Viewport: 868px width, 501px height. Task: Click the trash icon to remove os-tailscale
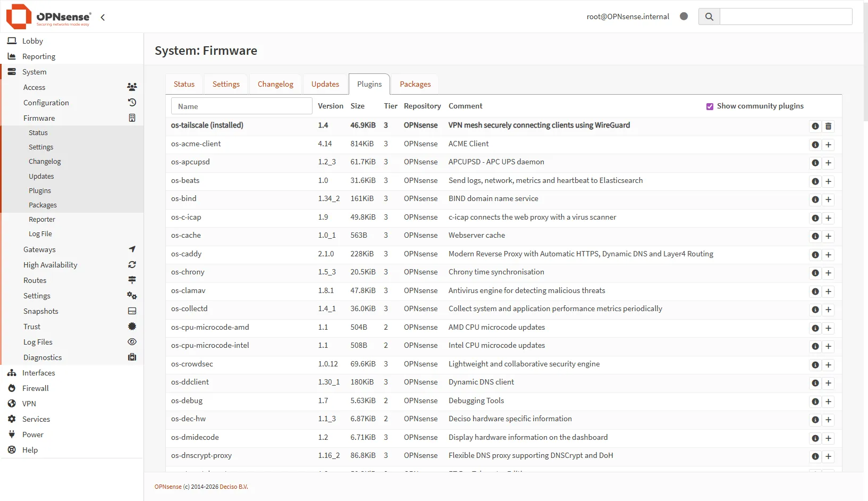(828, 126)
